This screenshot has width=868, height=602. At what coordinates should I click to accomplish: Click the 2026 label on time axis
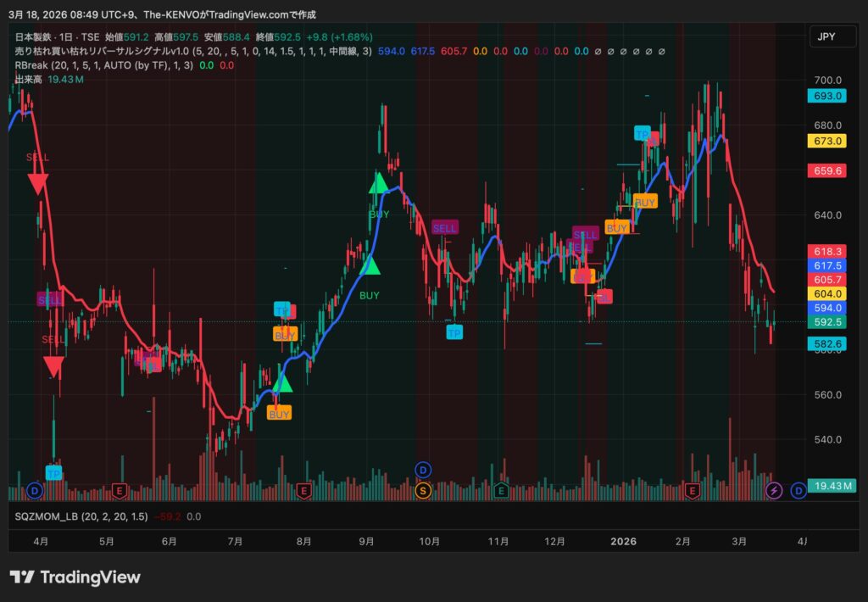click(624, 541)
